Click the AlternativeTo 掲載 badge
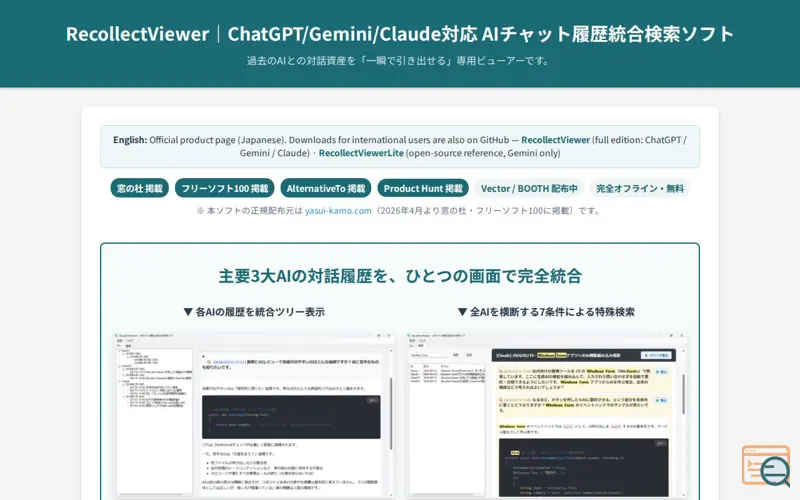Viewport: 800px width, 500px height. tap(326, 188)
